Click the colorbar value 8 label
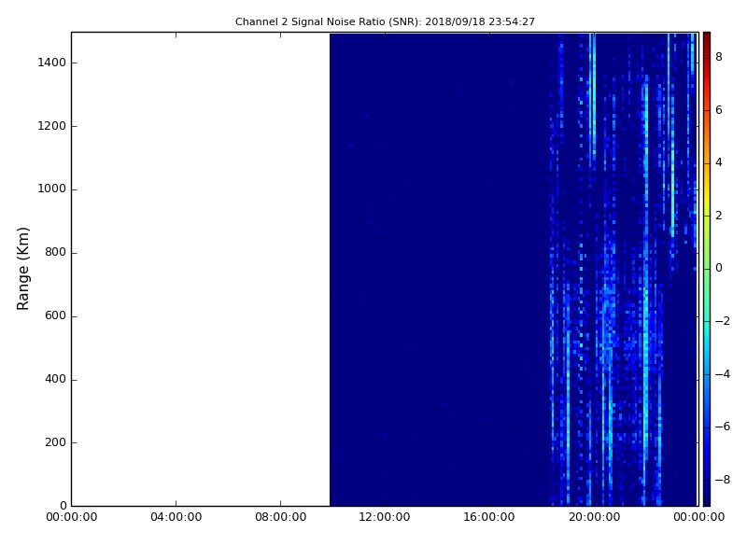This screenshot has width=747, height=560. (719, 57)
